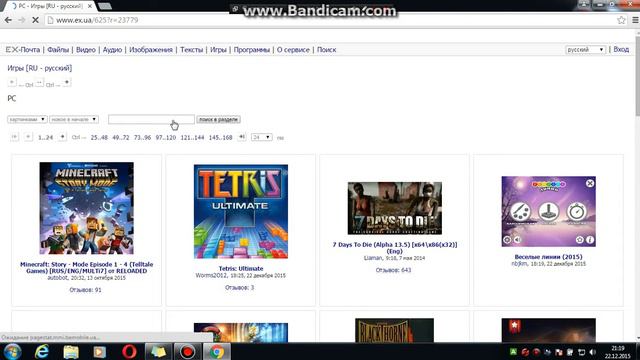Viewport: 640px width, 360px height.
Task: Open 'Отзывов: 643' reviews for 7 Days To Die
Action: (x=393, y=270)
